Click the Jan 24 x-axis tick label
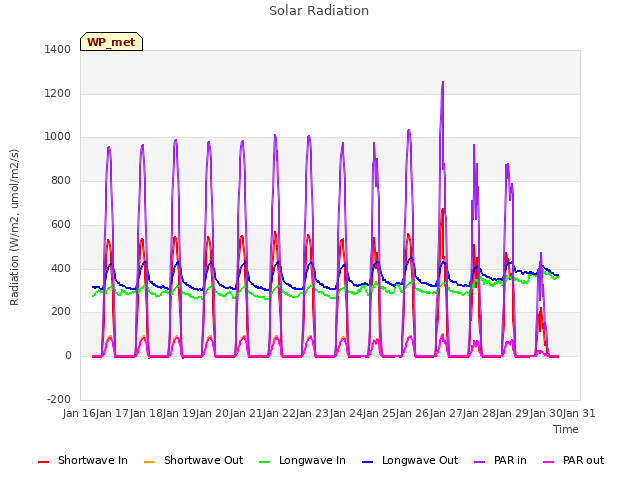The height and width of the screenshot is (480, 640). (x=346, y=413)
